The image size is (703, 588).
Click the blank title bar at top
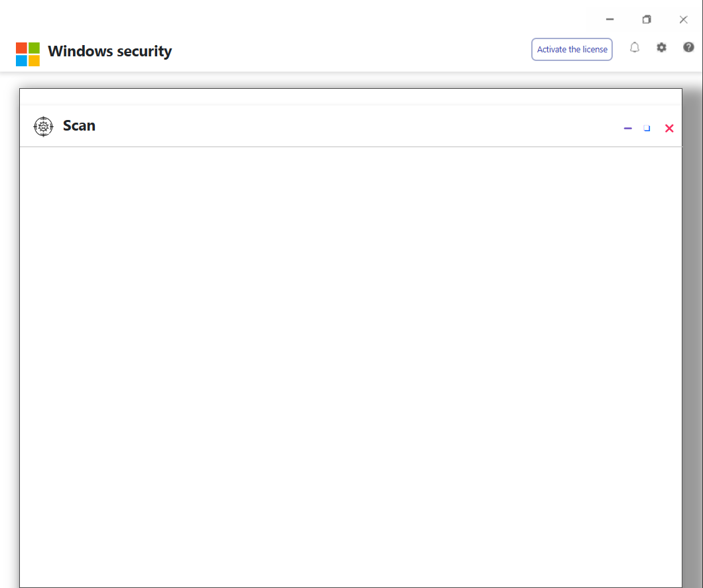tap(298, 17)
